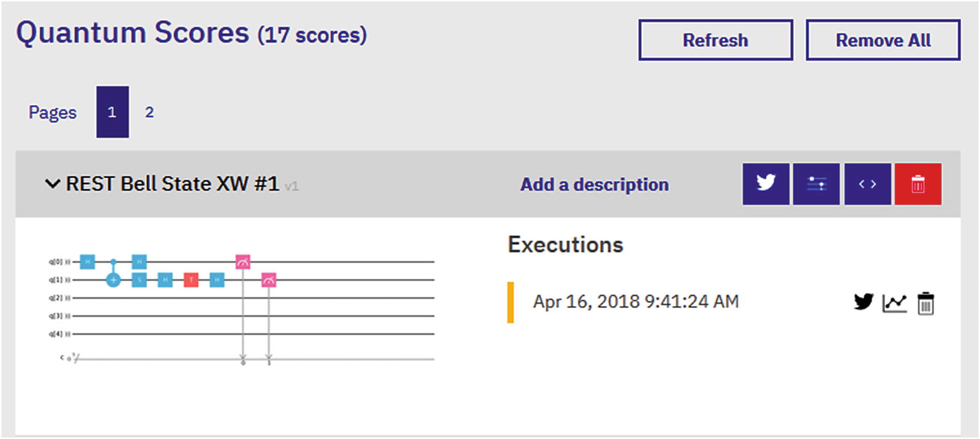Click the S gate on q[1]
980x439 pixels.
tap(139, 280)
